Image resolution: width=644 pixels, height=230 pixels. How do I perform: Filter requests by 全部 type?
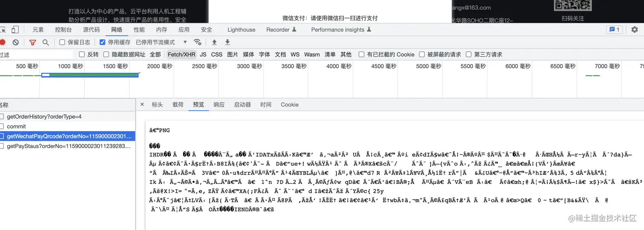point(155,55)
